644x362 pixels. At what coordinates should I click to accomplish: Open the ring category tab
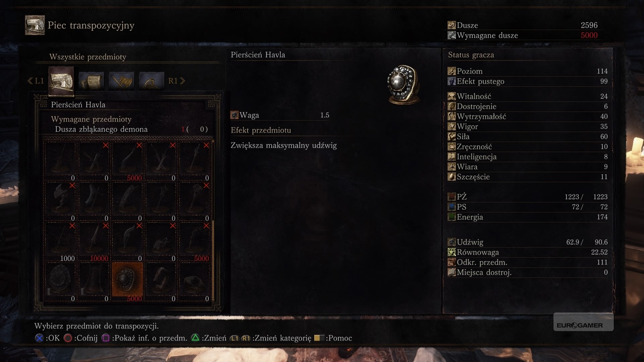(152, 81)
